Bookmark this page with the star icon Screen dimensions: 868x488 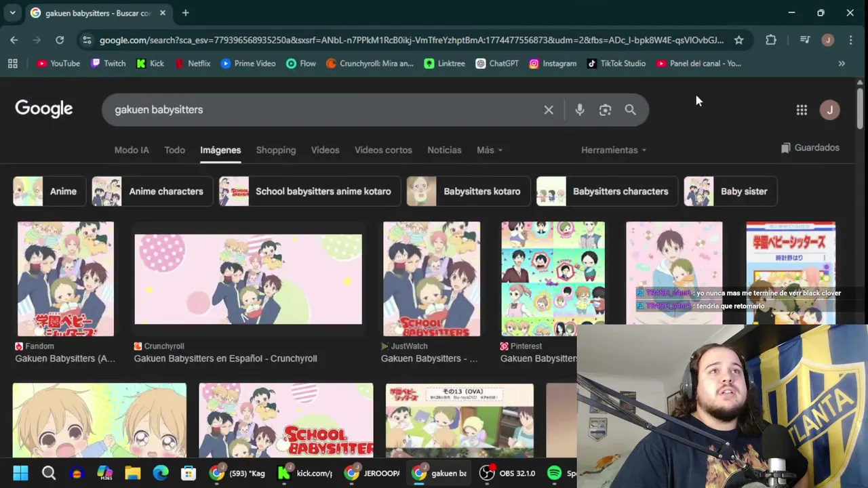coord(738,40)
